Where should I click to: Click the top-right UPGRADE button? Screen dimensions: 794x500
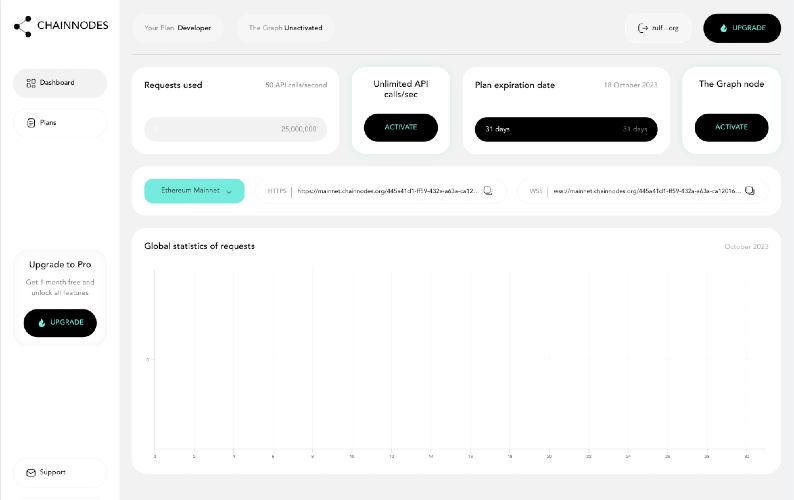(x=742, y=28)
